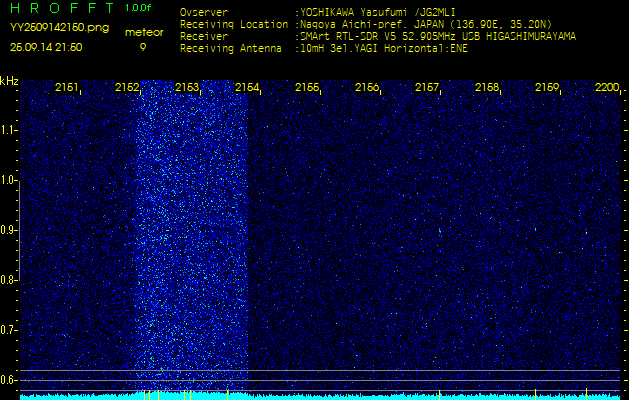The width and height of the screenshot is (629, 400).
Task: Click the HROFFT program title
Action: (x=62, y=8)
